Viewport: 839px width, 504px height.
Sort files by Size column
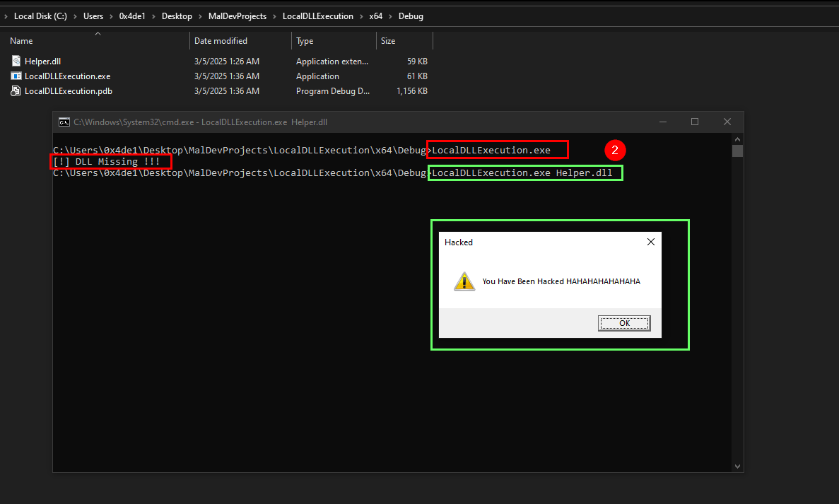click(x=388, y=41)
